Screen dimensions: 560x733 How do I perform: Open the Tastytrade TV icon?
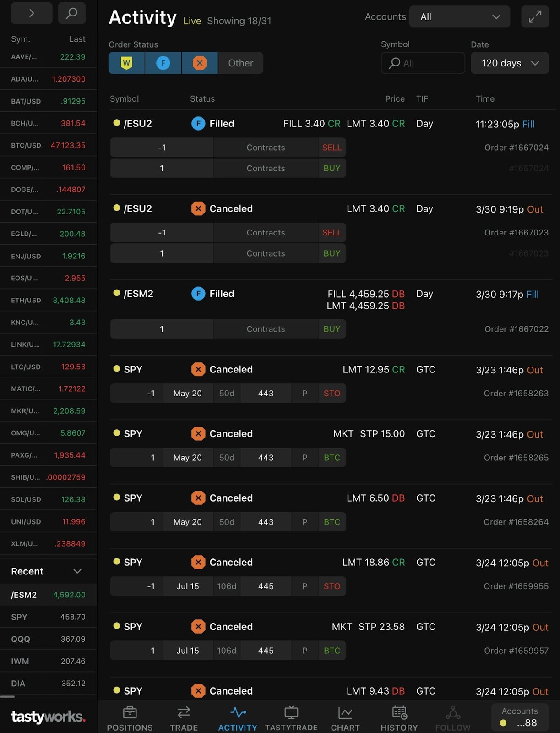[291, 713]
